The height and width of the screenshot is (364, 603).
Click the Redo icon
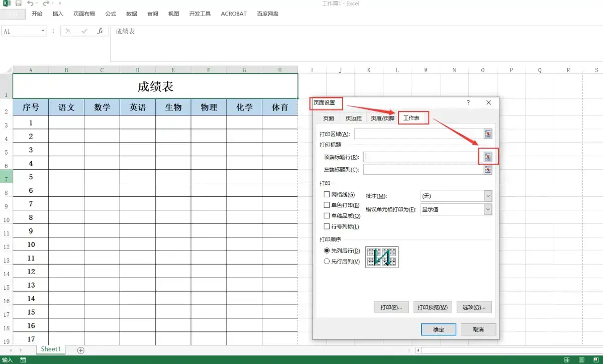(46, 4)
